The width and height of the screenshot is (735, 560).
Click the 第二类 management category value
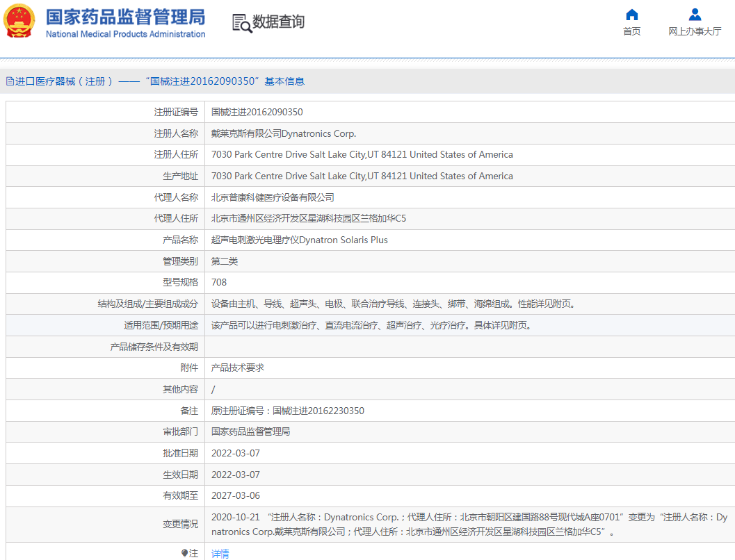pos(225,261)
